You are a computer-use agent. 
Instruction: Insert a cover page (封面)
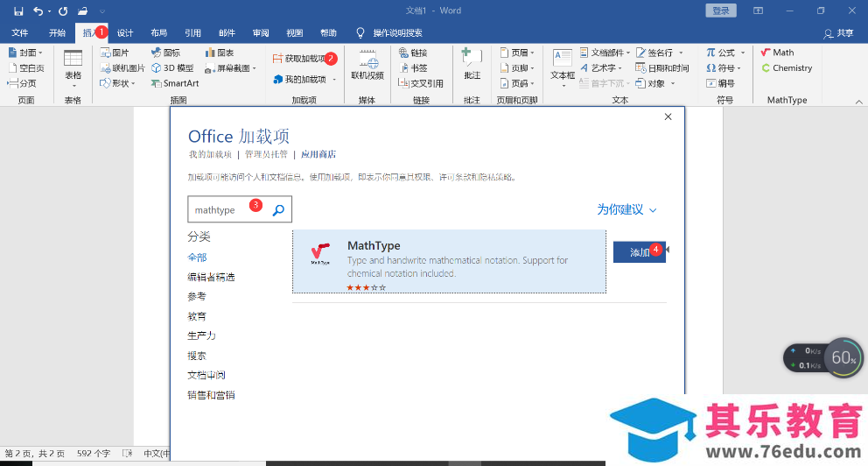click(x=25, y=53)
